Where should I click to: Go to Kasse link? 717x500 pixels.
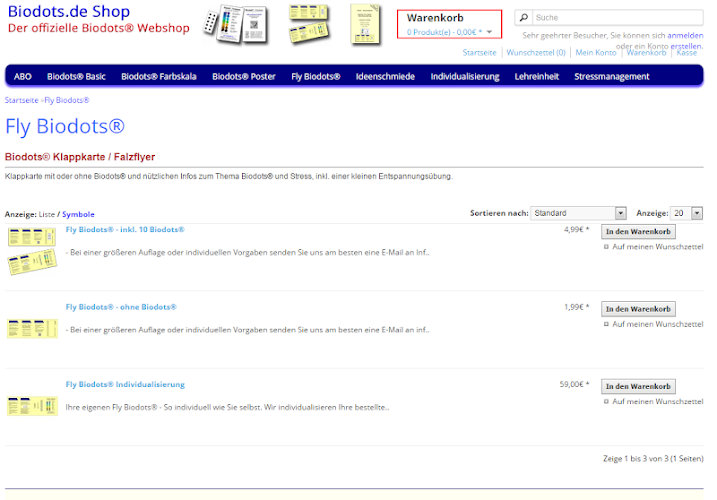[686, 53]
